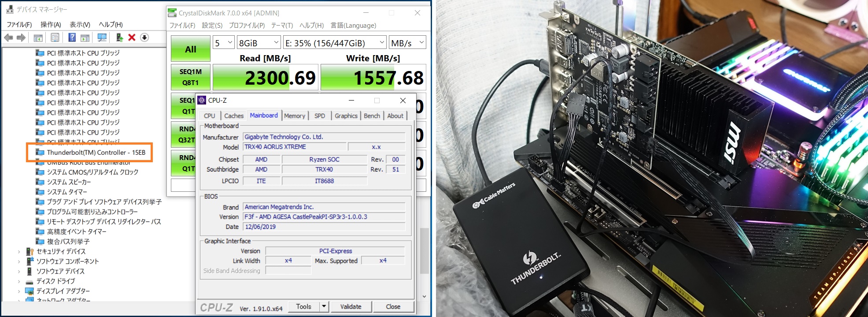This screenshot has width=868, height=317.
Task: Open CrystalDiskMark's 設定(S) menu
Action: click(x=212, y=26)
